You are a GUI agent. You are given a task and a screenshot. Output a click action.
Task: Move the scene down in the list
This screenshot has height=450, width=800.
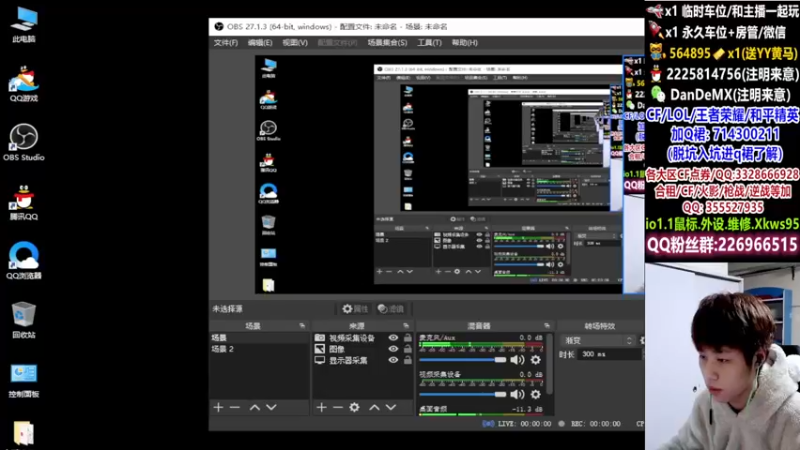point(271,407)
